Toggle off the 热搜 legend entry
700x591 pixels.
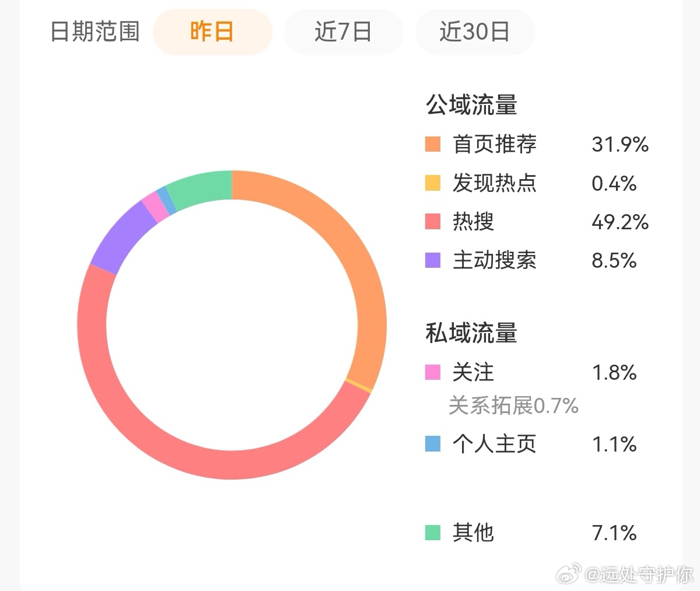(x=473, y=222)
